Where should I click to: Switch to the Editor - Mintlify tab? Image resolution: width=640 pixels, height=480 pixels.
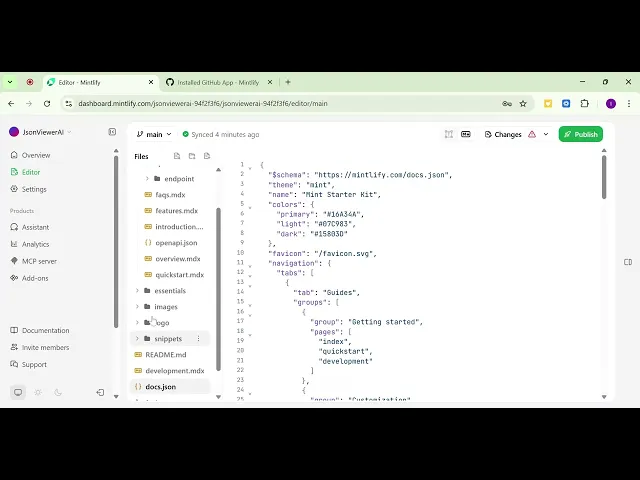[100, 82]
